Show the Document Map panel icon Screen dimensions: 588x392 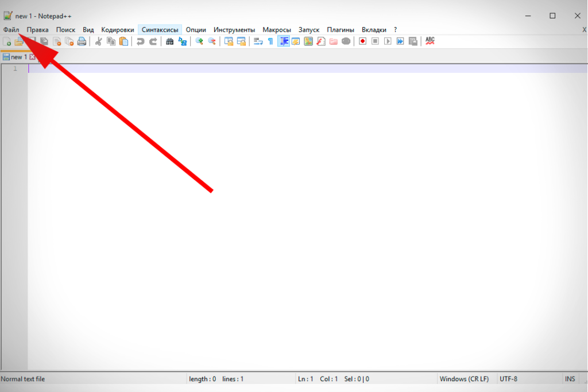tap(308, 41)
